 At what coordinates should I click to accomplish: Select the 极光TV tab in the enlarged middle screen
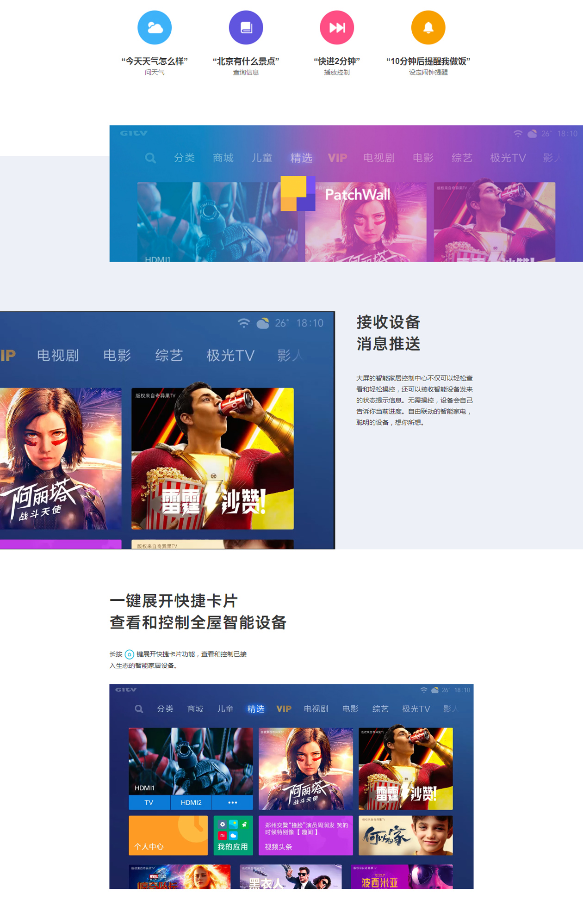point(230,355)
